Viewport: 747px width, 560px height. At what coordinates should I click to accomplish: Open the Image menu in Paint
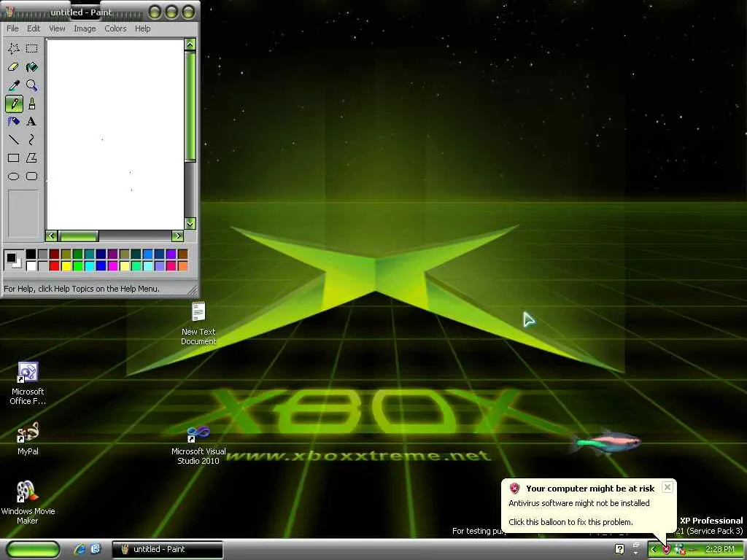point(85,28)
